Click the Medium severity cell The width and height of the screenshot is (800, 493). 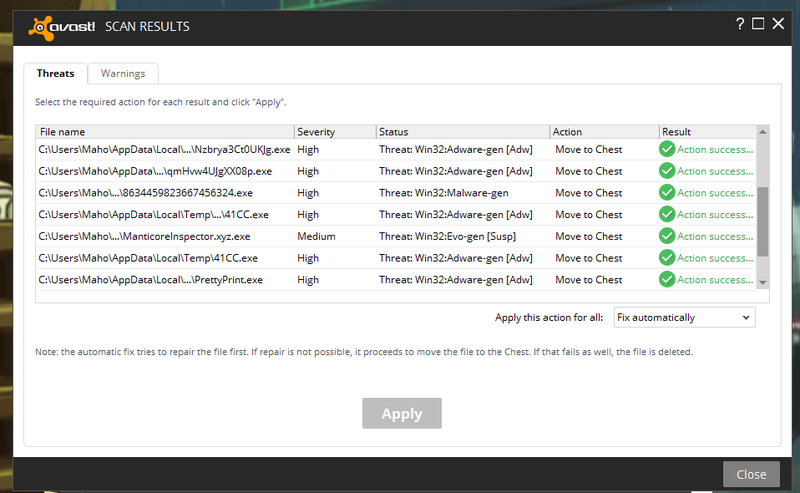(x=316, y=236)
